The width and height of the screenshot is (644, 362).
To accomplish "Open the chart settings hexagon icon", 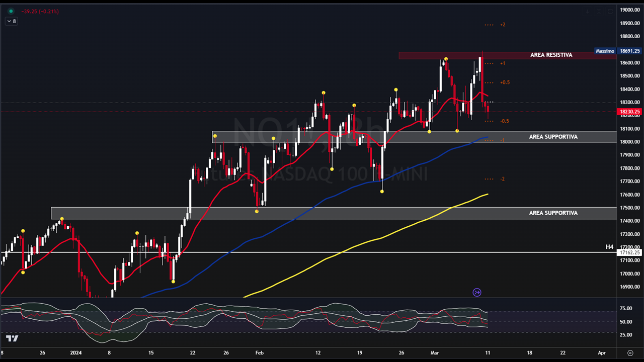I will (x=630, y=353).
